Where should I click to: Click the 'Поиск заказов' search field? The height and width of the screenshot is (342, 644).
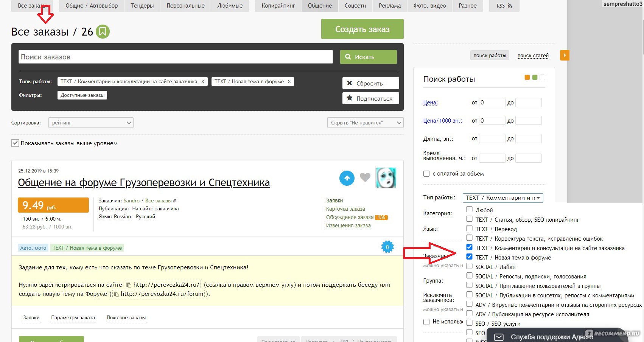(x=176, y=57)
